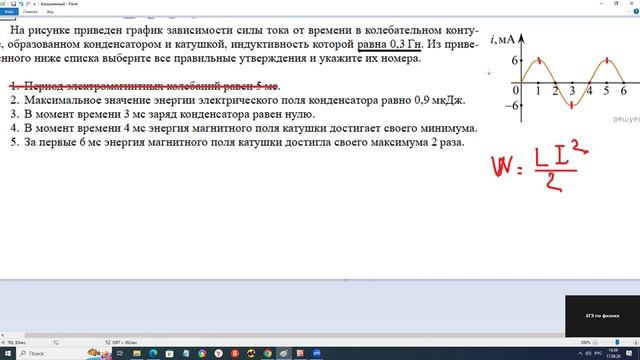This screenshot has height=360, width=640.
Task: Click the zoom out minus button
Action: 595,342
